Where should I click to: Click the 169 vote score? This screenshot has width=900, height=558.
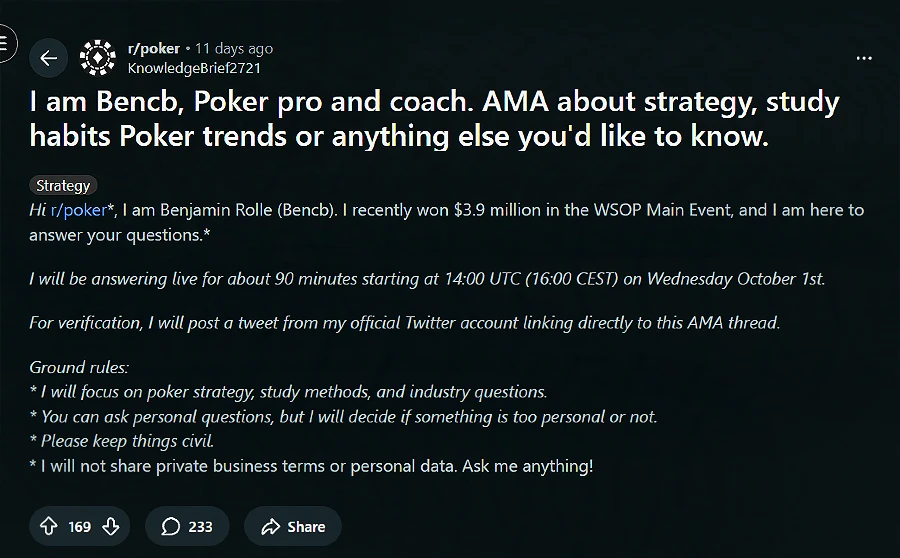point(80,526)
